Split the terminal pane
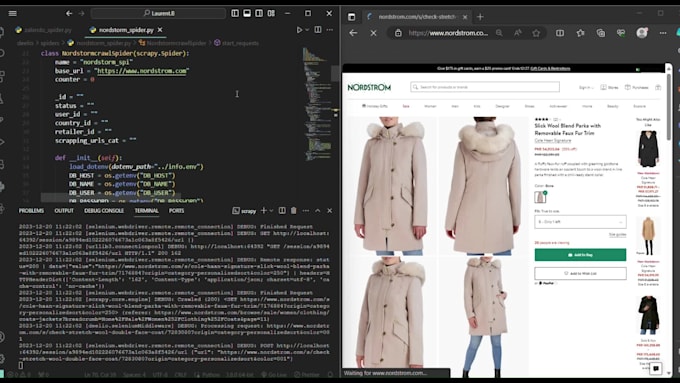 (x=282, y=211)
